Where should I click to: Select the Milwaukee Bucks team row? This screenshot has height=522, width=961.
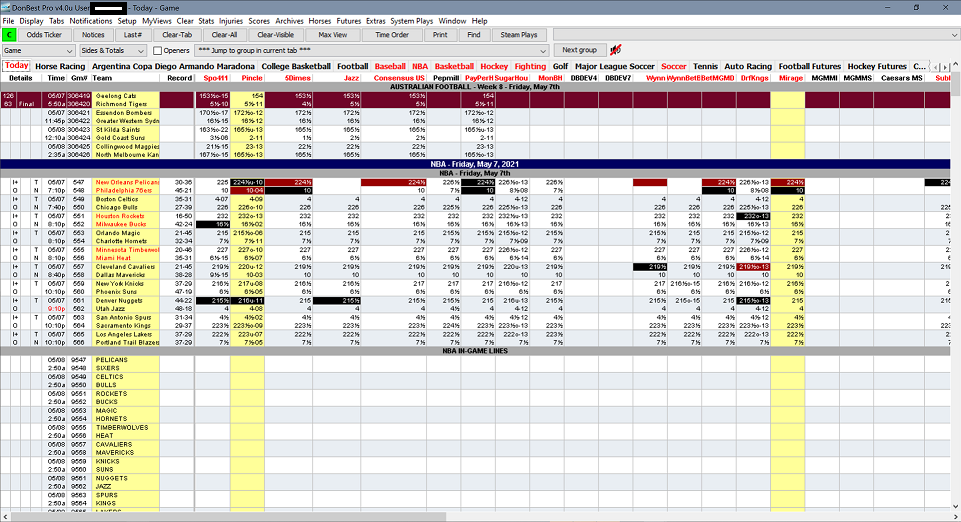127,224
